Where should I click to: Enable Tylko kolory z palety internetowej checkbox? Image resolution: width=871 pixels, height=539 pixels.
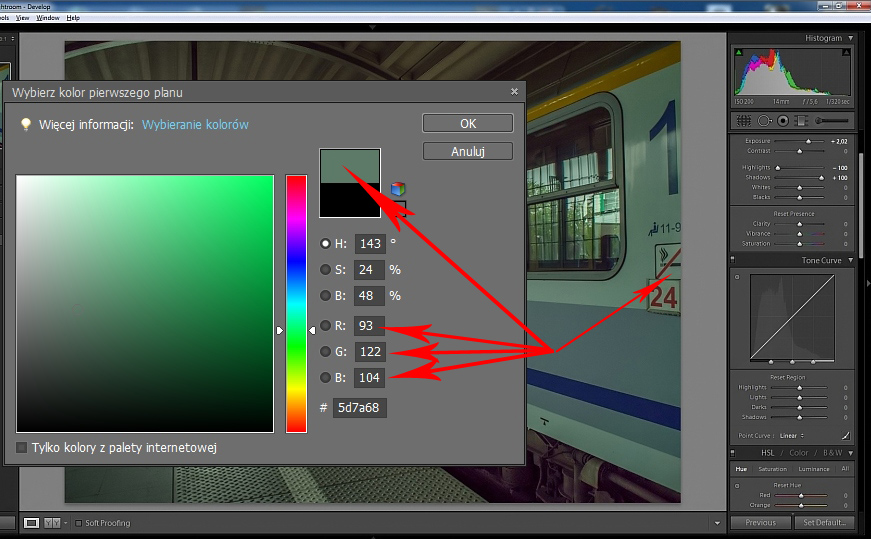22,447
